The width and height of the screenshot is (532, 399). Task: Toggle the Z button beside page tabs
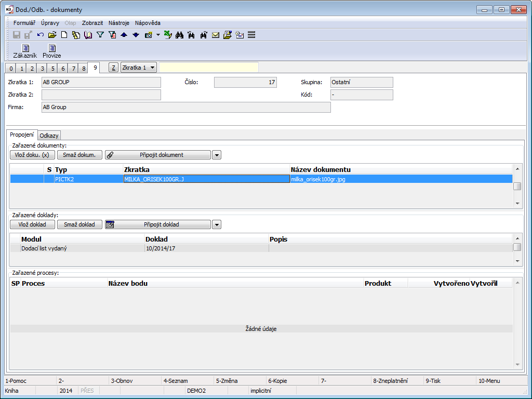pyautogui.click(x=113, y=68)
